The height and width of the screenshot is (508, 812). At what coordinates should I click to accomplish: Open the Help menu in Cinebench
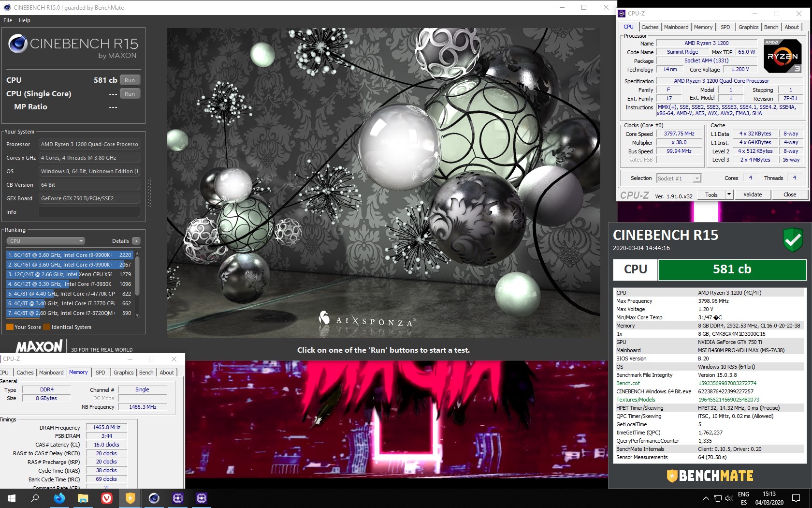(25, 20)
